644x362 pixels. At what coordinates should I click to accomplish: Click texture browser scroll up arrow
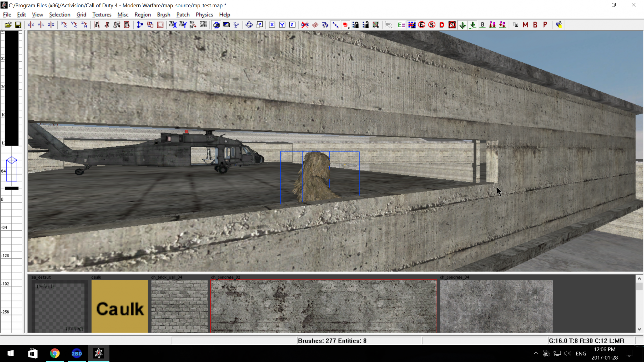[640, 279]
